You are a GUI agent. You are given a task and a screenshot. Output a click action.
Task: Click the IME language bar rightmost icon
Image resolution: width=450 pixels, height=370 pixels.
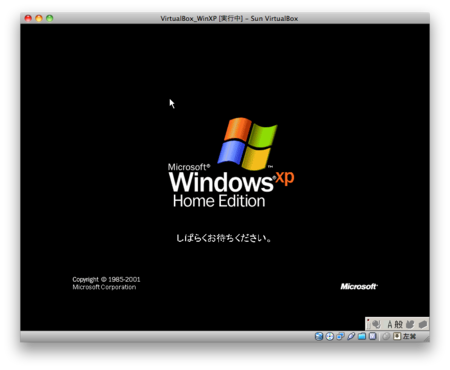point(422,324)
